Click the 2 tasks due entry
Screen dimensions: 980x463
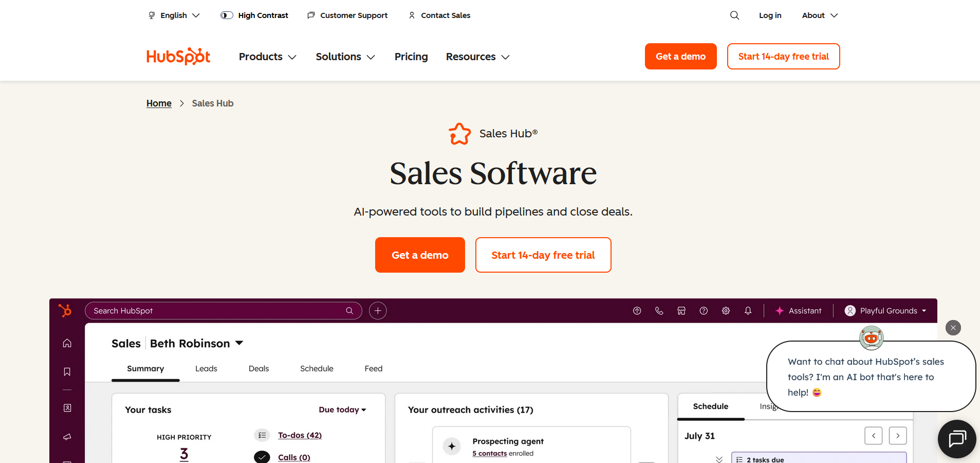[819, 458]
